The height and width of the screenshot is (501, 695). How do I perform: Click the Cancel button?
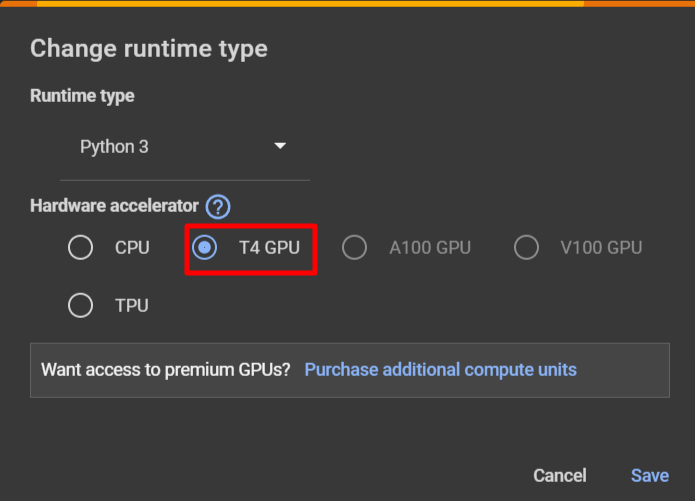(560, 476)
